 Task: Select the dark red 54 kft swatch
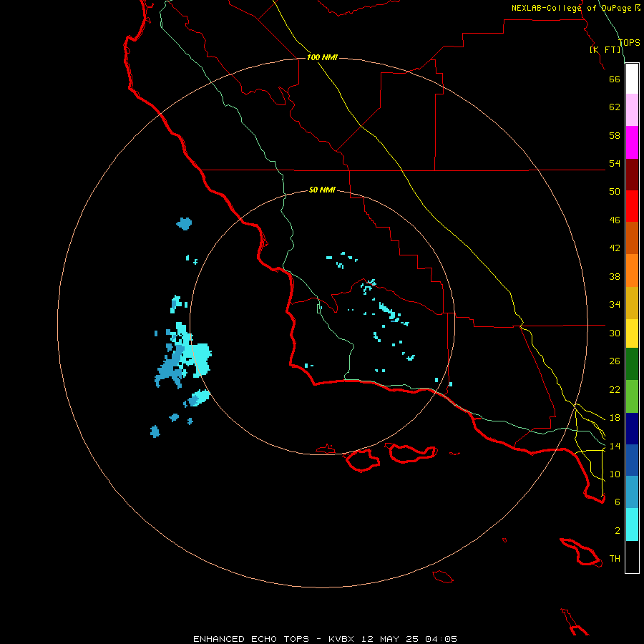pos(632,174)
